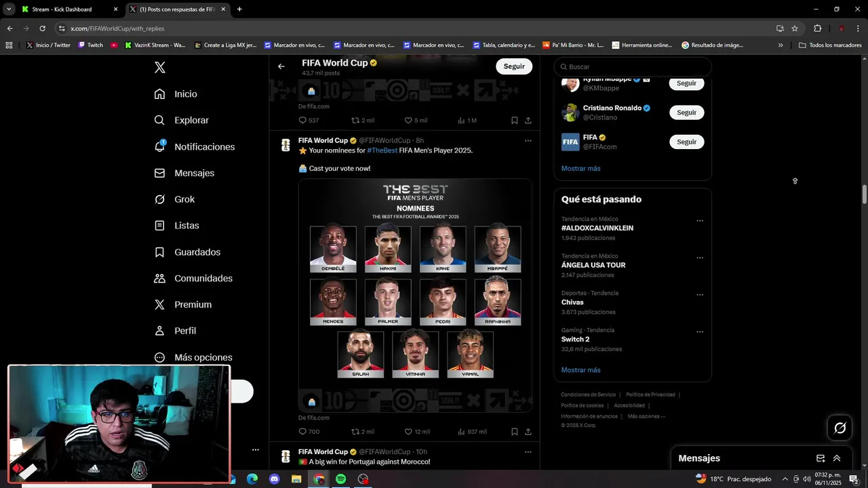868x488 pixels.
Task: Open the Twitch bookmark
Action: coord(91,45)
